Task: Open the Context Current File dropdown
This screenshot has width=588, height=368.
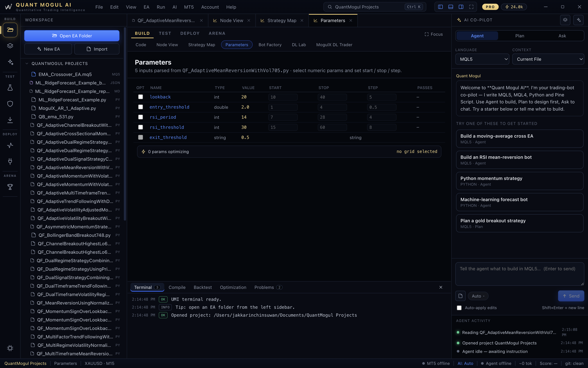Action: click(x=548, y=59)
